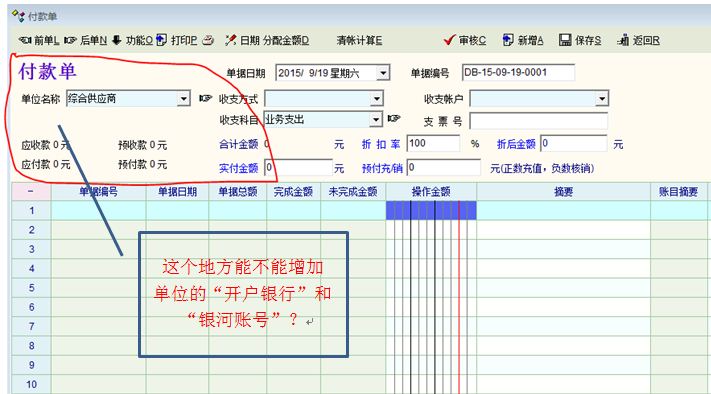Create new record with 新增A

click(508, 40)
